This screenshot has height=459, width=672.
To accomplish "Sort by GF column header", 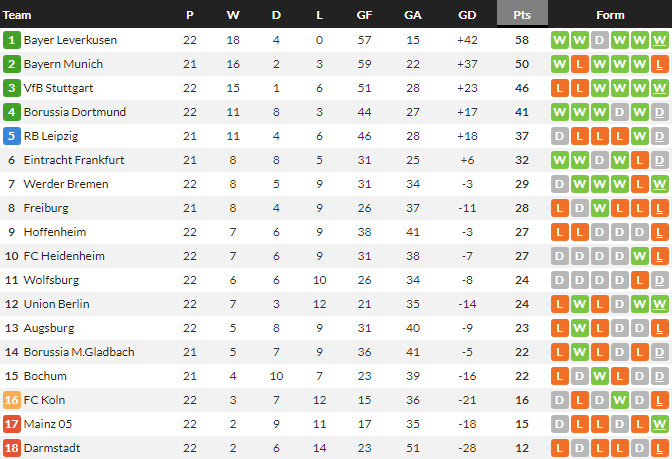I will click(365, 15).
